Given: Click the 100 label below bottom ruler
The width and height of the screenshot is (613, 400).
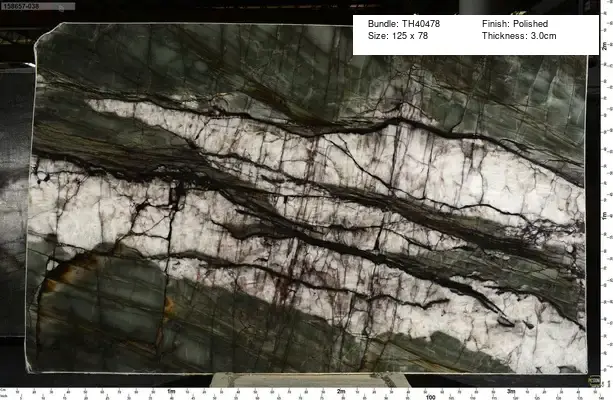Looking at the screenshot, I should coord(430,397).
